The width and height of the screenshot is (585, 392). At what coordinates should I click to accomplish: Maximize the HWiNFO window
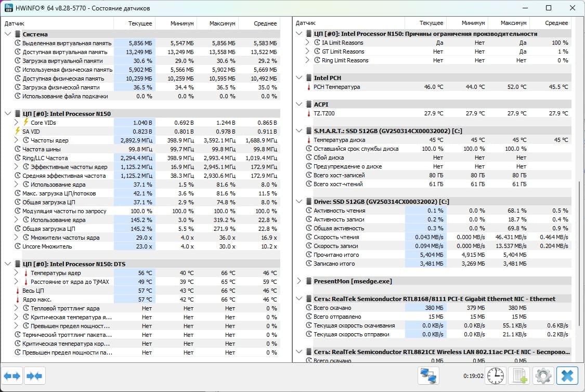pyautogui.click(x=549, y=8)
